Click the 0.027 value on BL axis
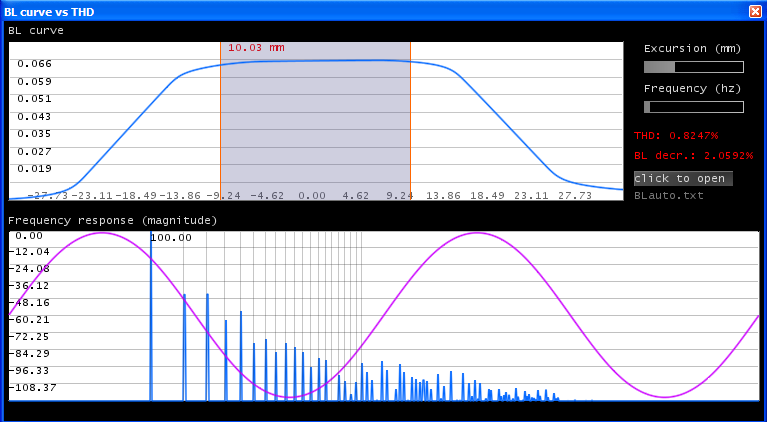 (34, 151)
